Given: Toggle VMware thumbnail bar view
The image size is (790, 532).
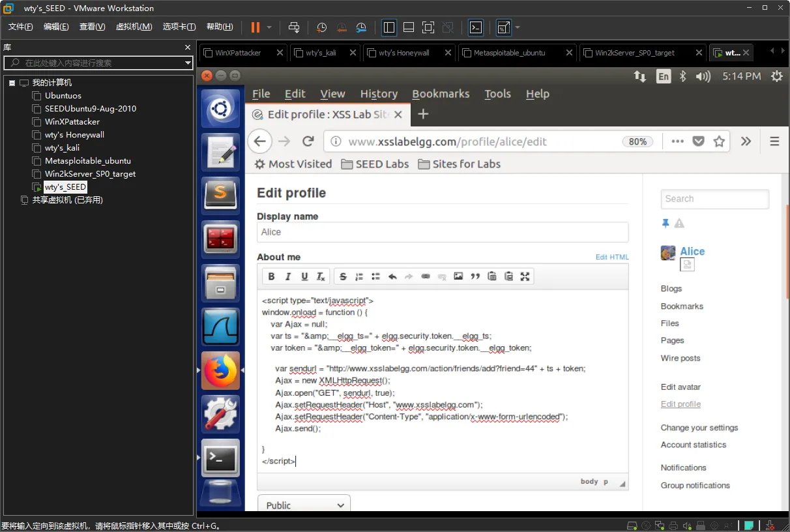Looking at the screenshot, I should click(409, 27).
